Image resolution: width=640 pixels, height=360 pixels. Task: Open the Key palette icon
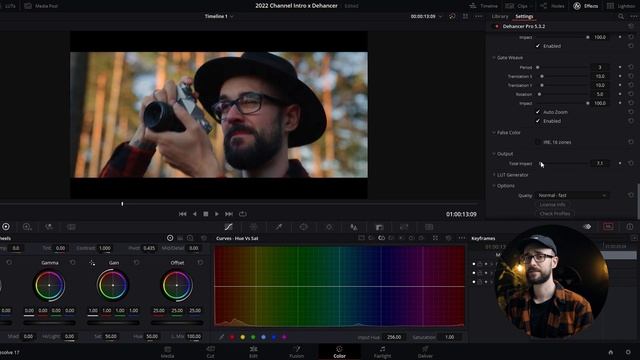[379, 227]
